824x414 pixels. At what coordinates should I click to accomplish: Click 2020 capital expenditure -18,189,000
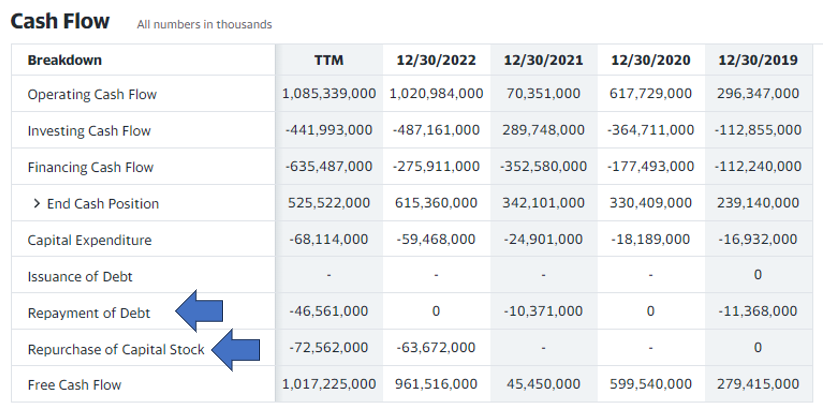point(651,240)
